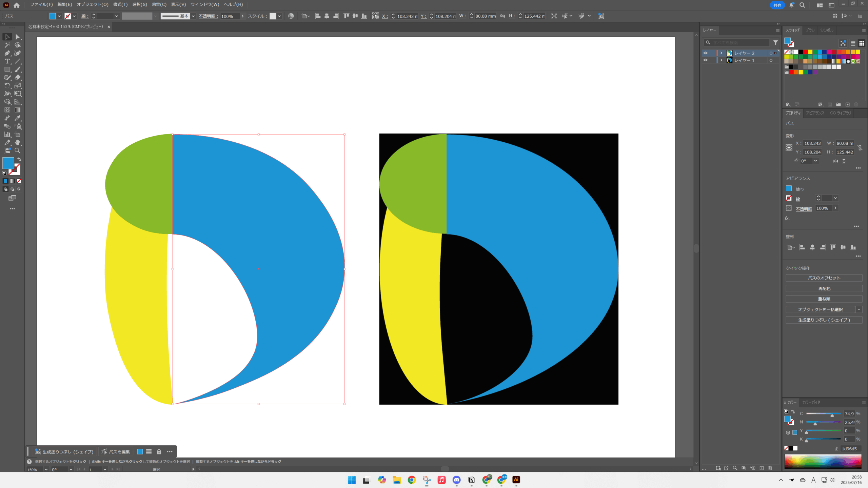868x488 pixels.
Task: Select the Pen tool
Action: tap(7, 53)
